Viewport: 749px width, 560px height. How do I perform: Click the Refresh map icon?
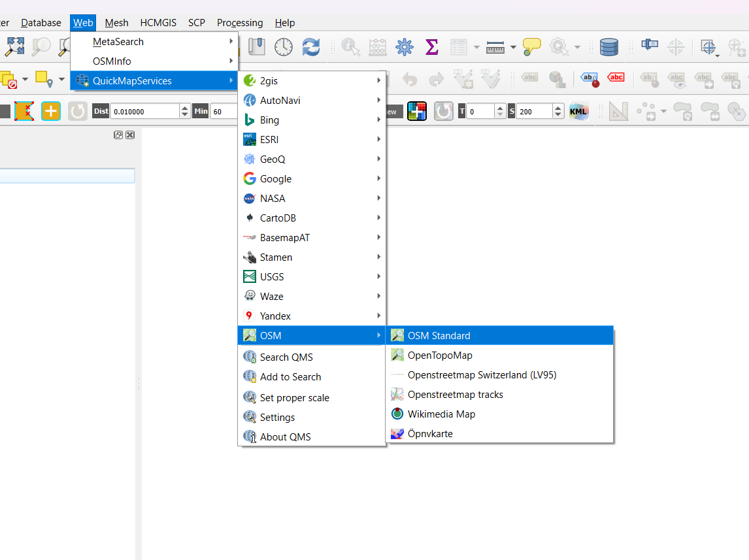[x=311, y=47]
